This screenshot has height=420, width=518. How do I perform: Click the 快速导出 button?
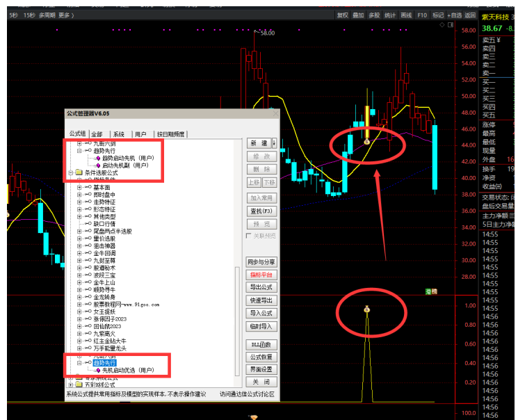pos(261,300)
